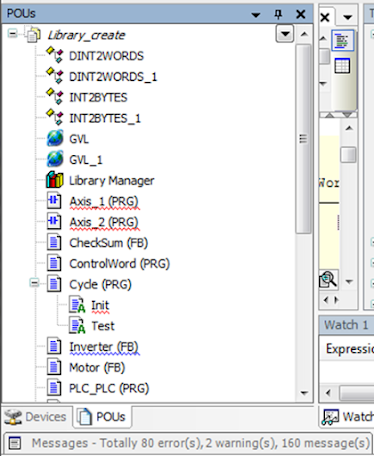Click the zoom magnifier icon in editor
This screenshot has height=456, width=374.
328,279
